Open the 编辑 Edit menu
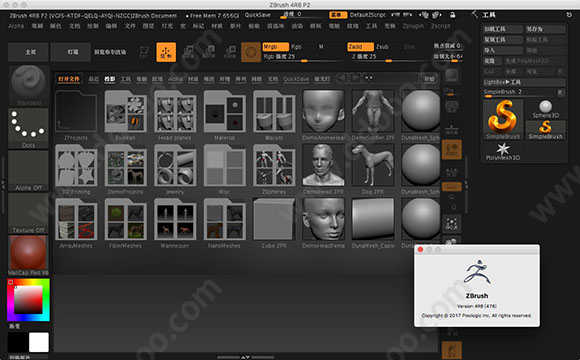This screenshot has height=360, width=580. [x=111, y=26]
